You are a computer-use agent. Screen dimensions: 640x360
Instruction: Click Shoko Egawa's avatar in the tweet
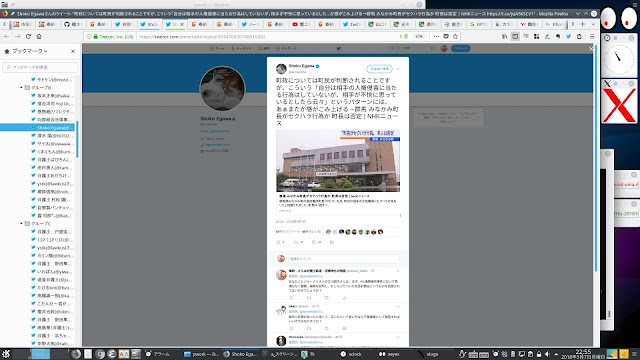pos(281,69)
